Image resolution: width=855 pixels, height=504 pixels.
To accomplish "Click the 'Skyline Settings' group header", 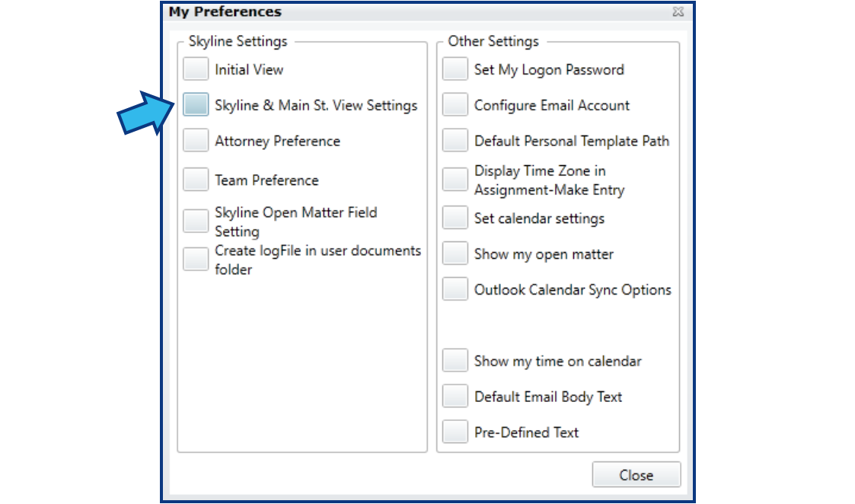I will tap(238, 41).
